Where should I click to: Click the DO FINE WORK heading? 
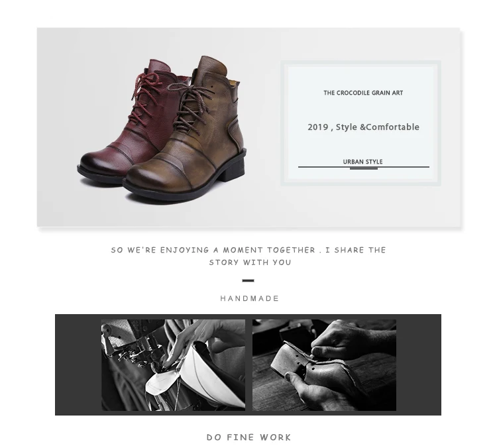tap(248, 437)
